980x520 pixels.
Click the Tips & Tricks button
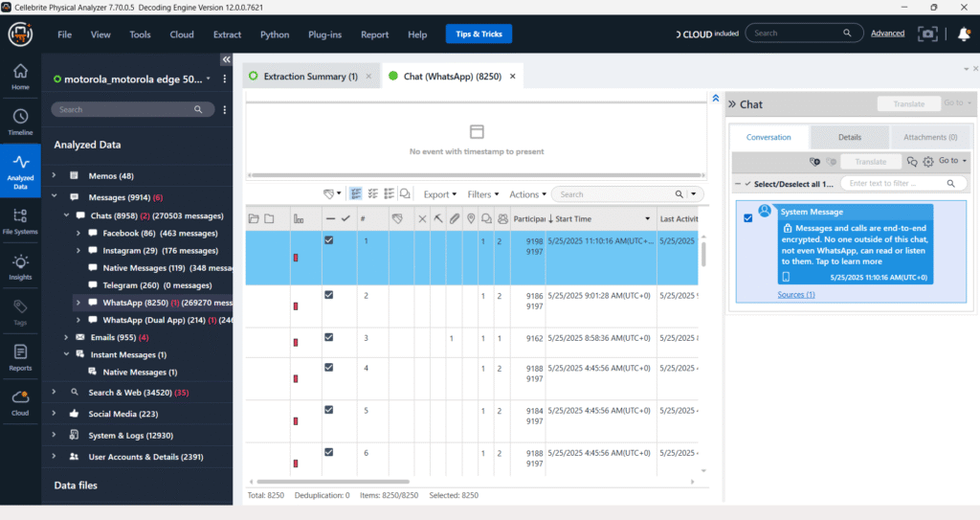[x=479, y=34]
